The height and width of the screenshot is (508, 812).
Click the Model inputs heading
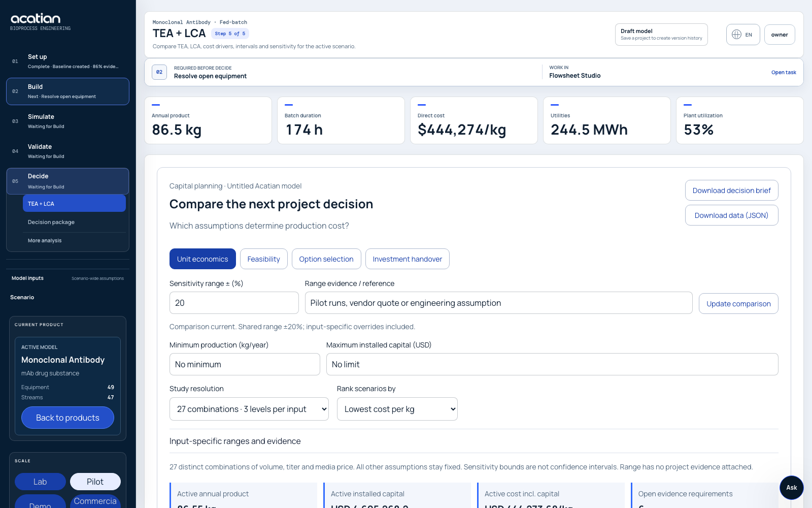pos(27,278)
